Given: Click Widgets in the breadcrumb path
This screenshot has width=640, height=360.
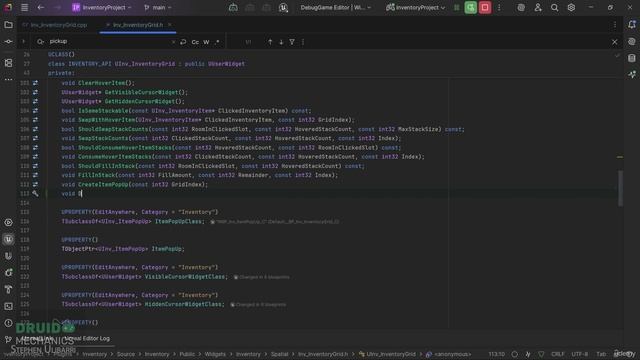Looking at the screenshot, I should (215, 354).
